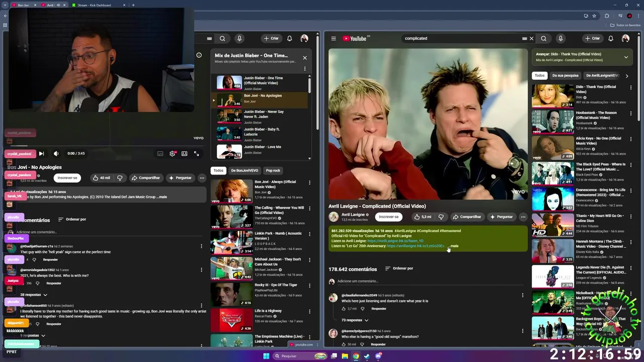Close the Justin Bieber mix playlist panel

coord(304,58)
